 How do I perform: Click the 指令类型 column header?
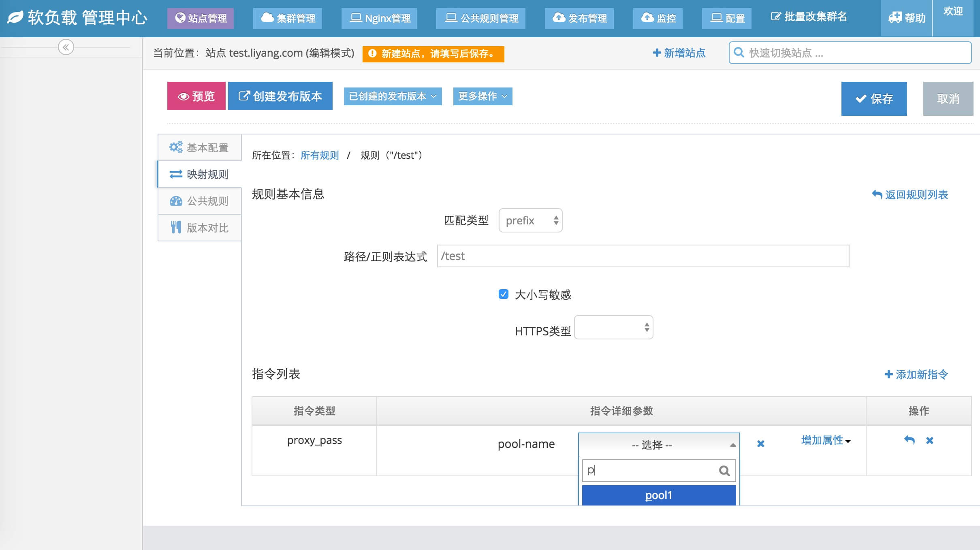(314, 411)
